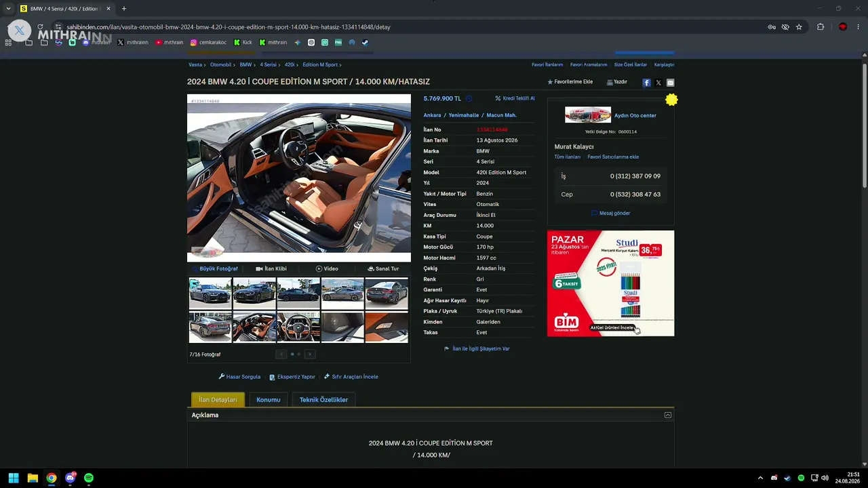868x488 pixels.
Task: Open the YouTube mithrain bookmark
Action: 169,42
